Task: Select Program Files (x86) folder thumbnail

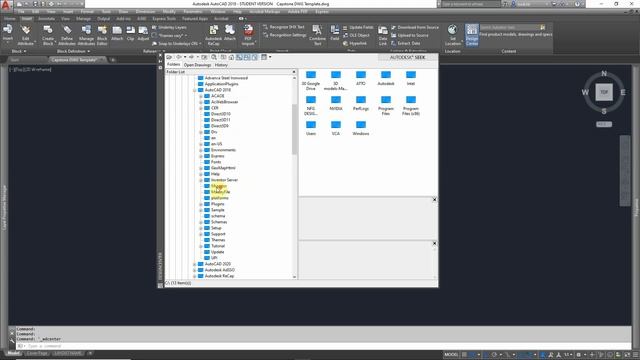Action: tap(411, 105)
